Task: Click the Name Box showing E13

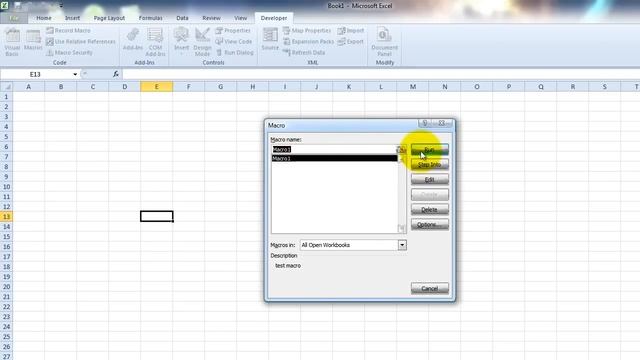Action: point(36,74)
